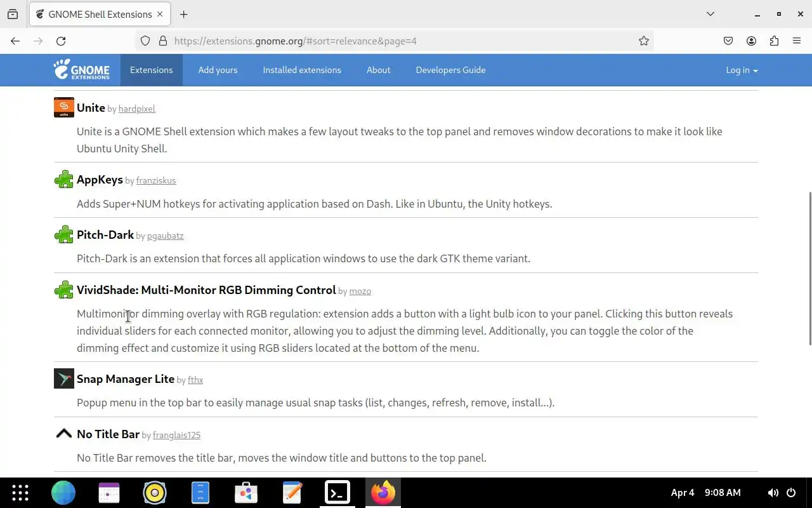Click the VividShade puzzle-piece icon
The width and height of the screenshot is (812, 508).
pos(64,290)
